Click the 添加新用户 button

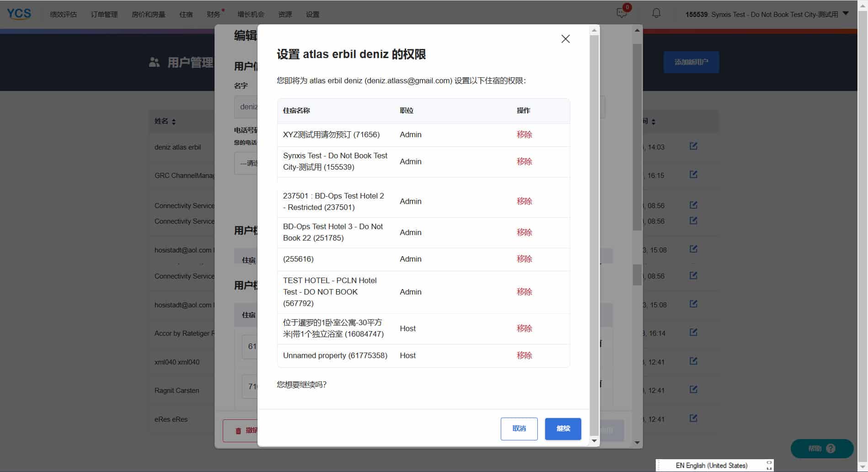point(691,62)
